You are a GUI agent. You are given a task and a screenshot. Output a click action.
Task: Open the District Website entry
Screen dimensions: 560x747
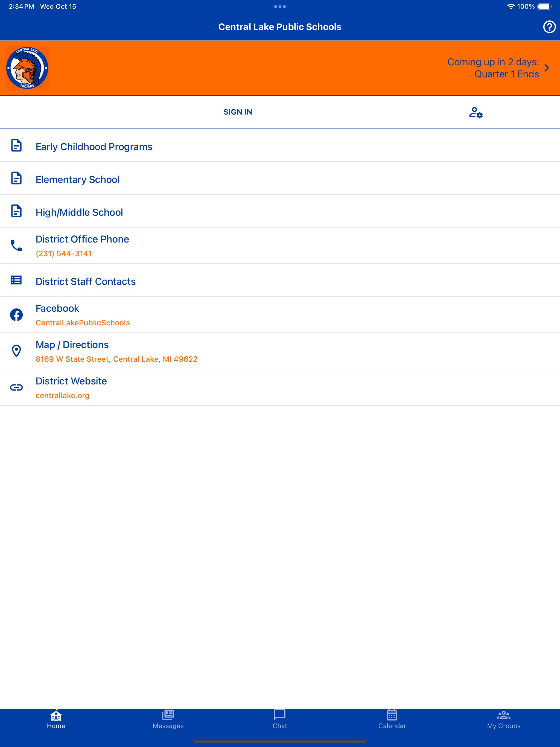(x=280, y=387)
